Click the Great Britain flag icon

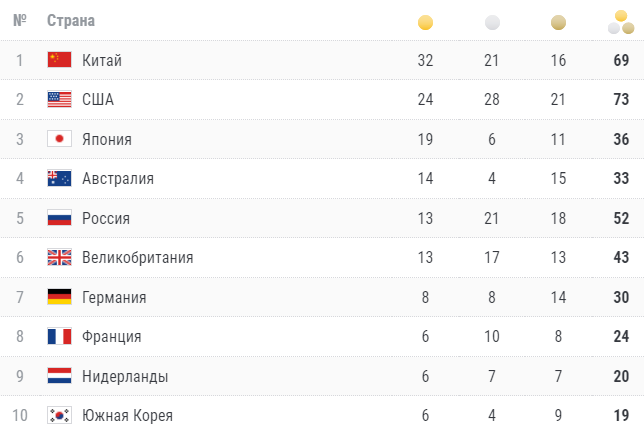(x=59, y=258)
